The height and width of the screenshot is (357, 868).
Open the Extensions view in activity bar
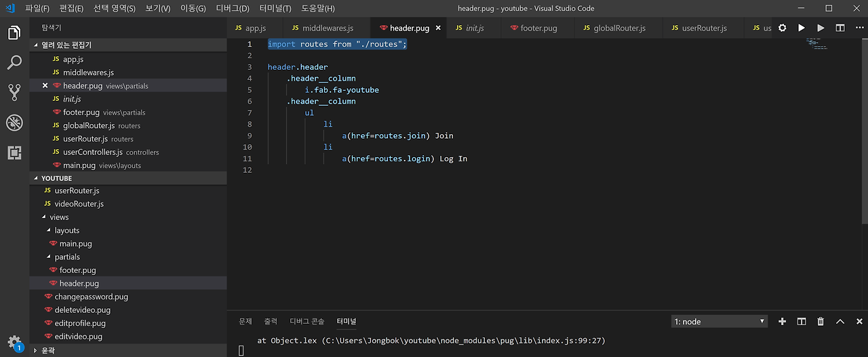[14, 152]
